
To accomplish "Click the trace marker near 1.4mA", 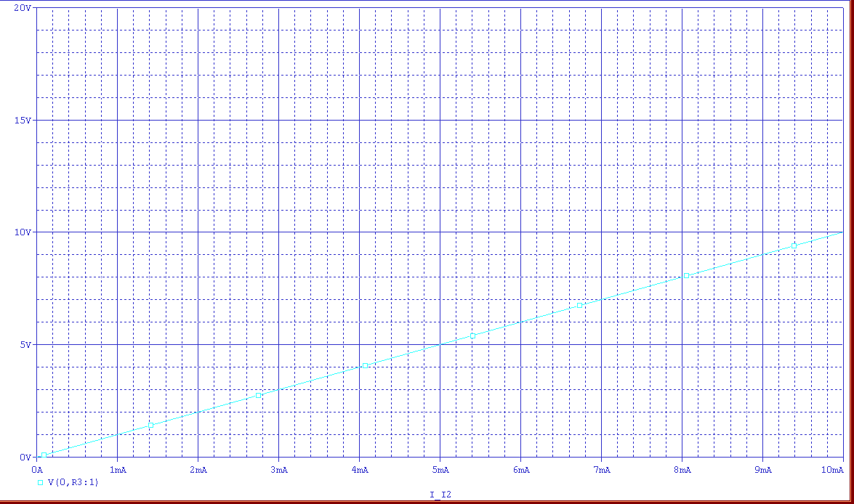I will [151, 425].
